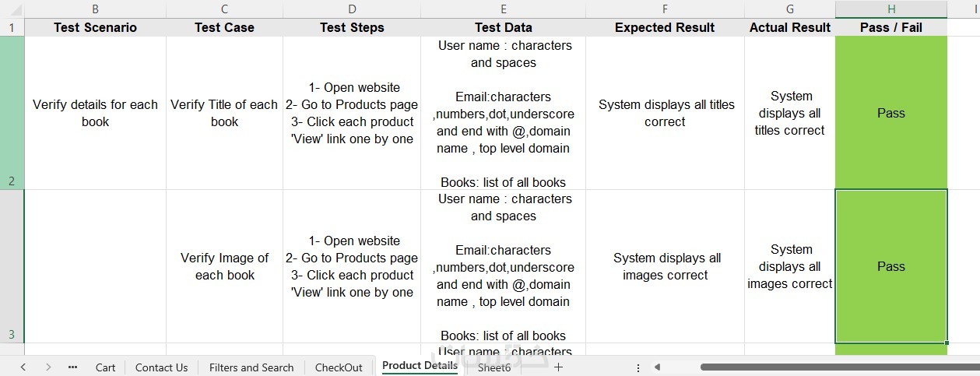Select the CheckOut sheet tab
Image resolution: width=980 pixels, height=376 pixels.
coord(339,367)
